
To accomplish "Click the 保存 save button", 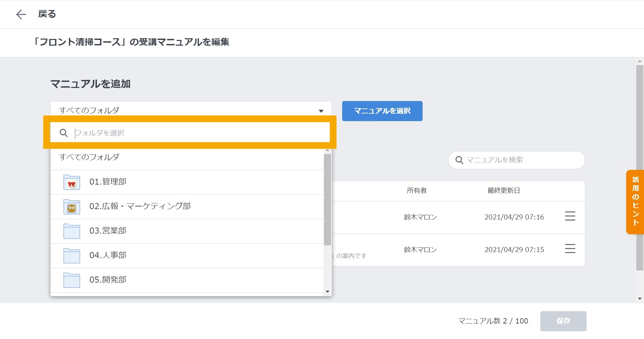I will pyautogui.click(x=563, y=321).
